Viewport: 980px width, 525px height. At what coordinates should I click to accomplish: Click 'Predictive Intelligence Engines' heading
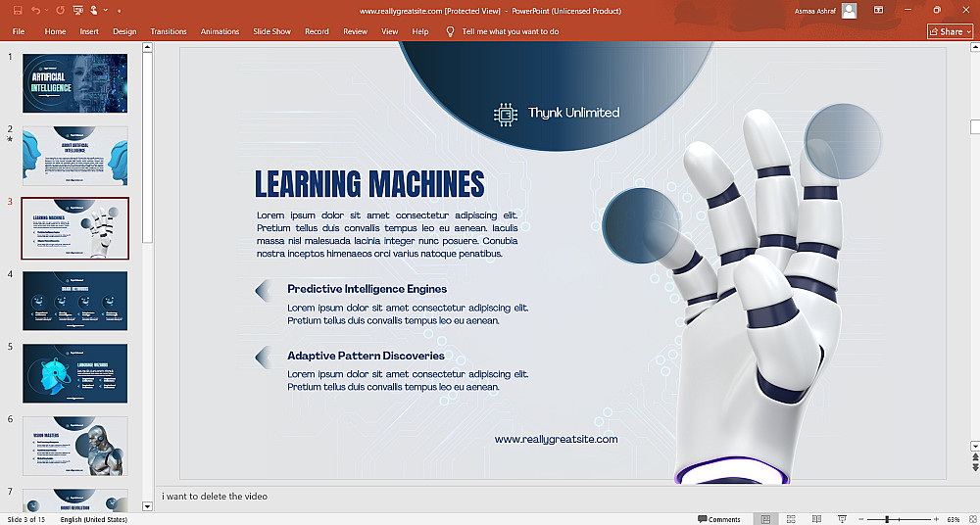click(x=367, y=289)
